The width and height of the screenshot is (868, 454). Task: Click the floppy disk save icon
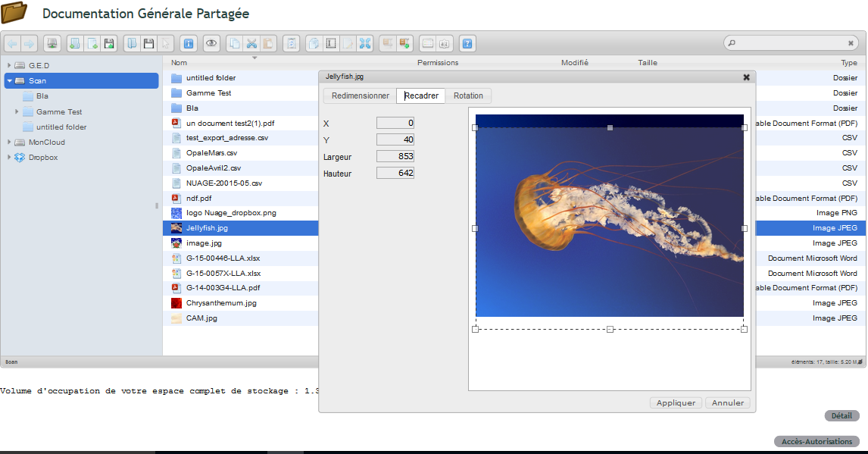tap(148, 43)
